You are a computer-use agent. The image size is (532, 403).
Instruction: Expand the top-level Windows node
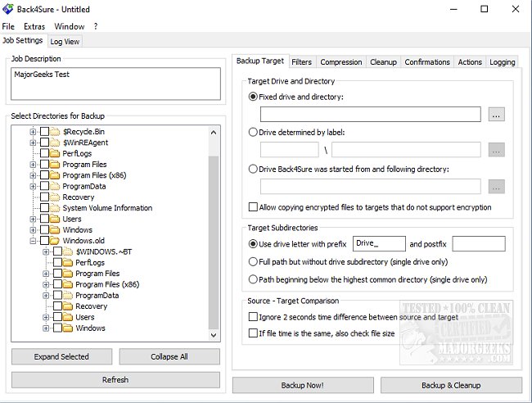coord(33,230)
